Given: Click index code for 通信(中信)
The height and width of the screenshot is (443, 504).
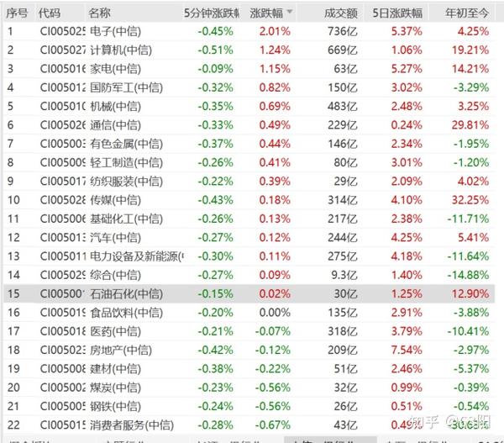Looking at the screenshot, I should point(63,124).
